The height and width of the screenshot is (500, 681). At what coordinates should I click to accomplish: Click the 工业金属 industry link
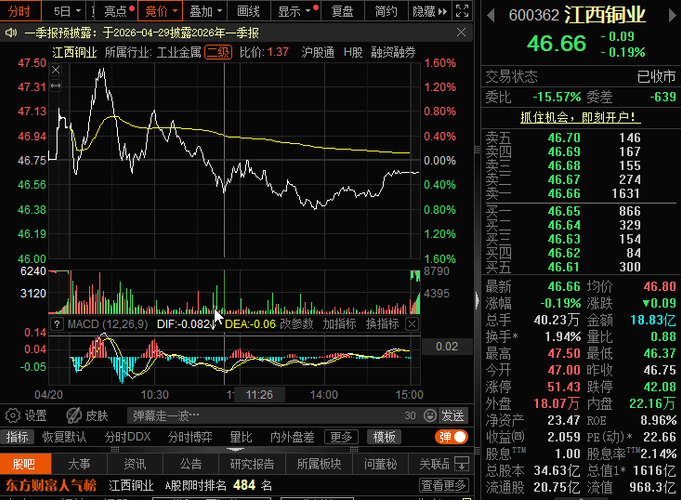point(179,53)
